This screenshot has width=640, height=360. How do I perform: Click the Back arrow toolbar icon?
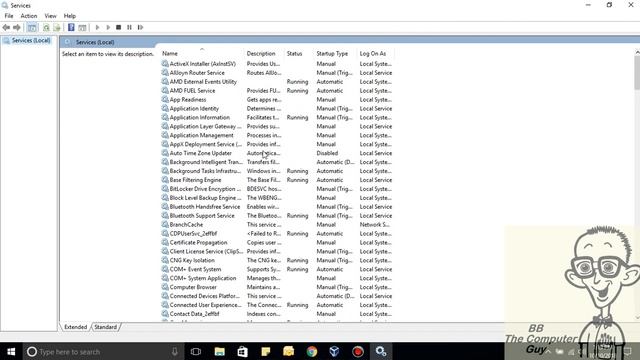(6, 27)
